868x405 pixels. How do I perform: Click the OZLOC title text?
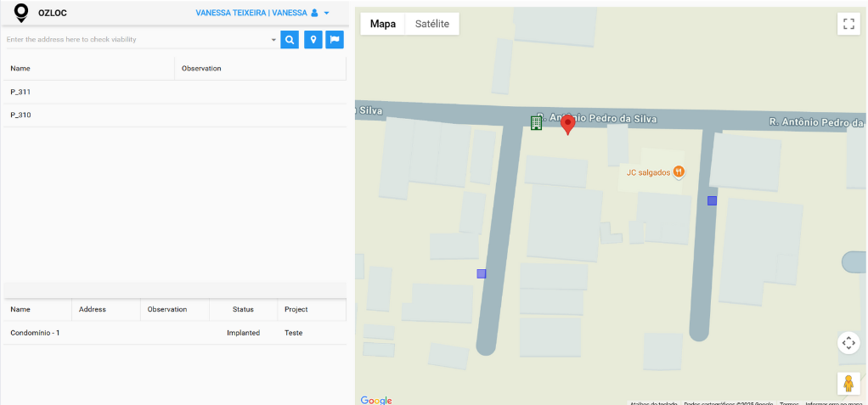coord(53,13)
